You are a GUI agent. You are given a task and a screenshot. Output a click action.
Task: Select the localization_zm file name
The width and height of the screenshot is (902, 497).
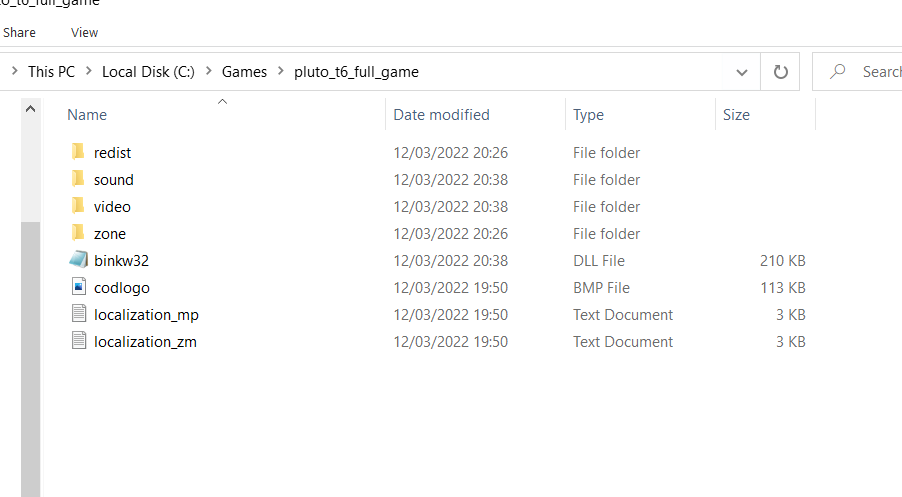click(145, 342)
